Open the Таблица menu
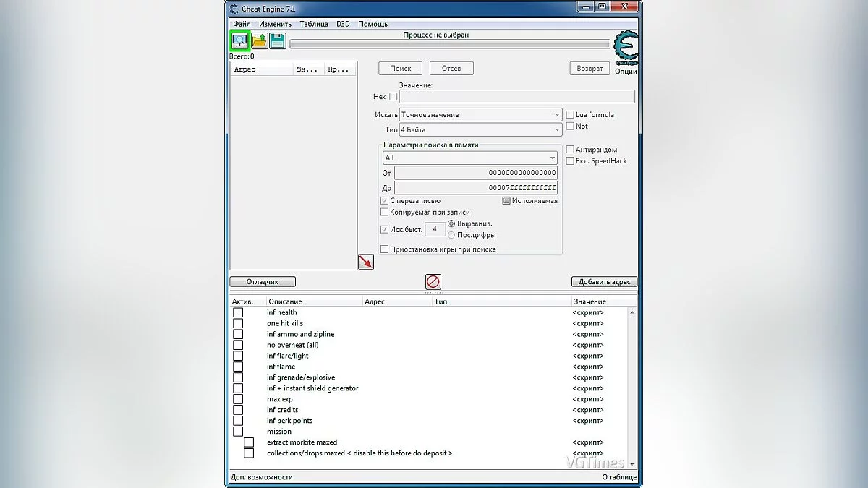The width and height of the screenshot is (868, 488). point(314,24)
